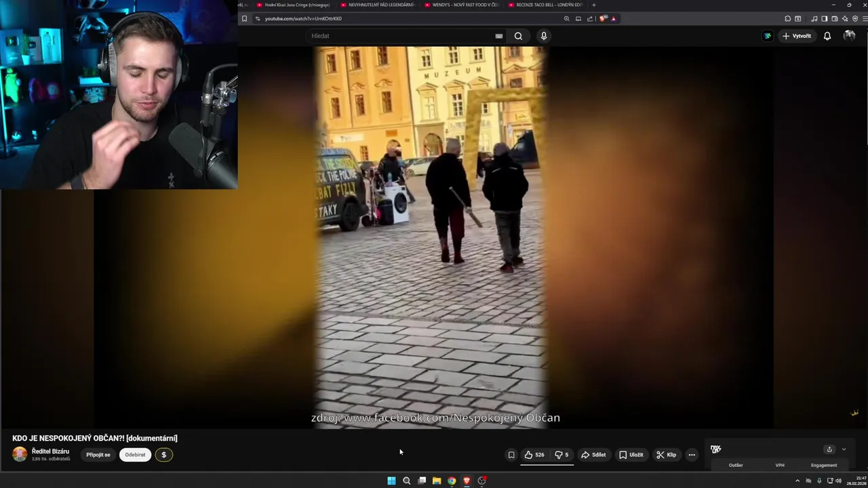Open the OBS icon on taskbar
The height and width of the screenshot is (488, 868).
point(481,481)
